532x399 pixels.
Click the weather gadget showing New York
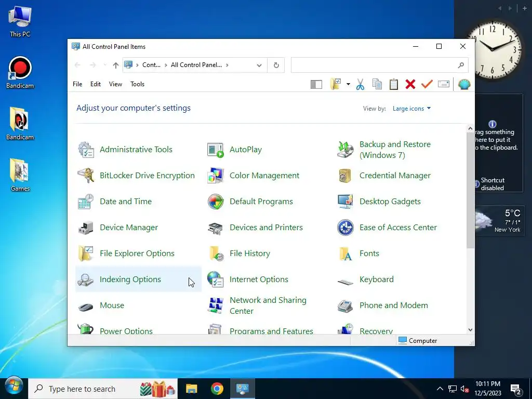point(499,221)
